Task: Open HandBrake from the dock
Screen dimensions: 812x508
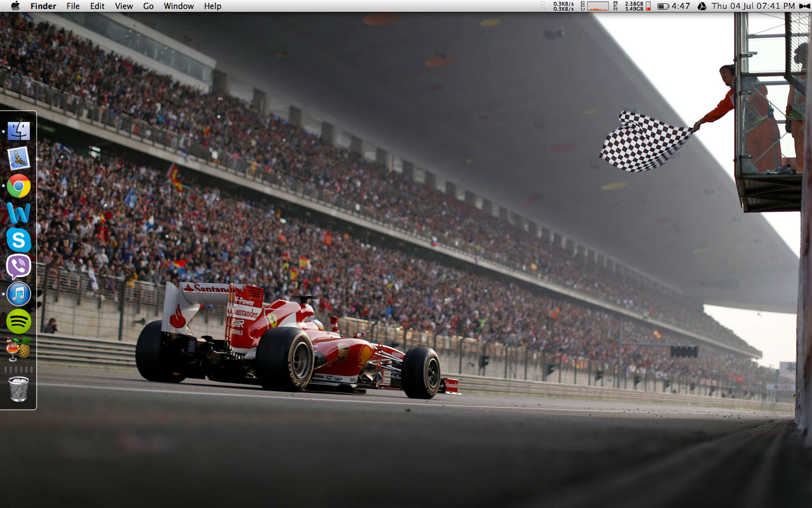Action: (19, 348)
